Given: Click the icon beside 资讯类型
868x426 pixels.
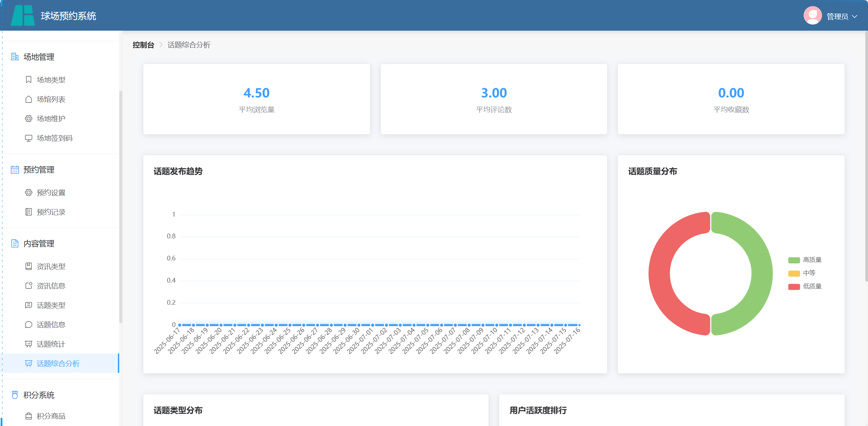Looking at the screenshot, I should point(29,266).
